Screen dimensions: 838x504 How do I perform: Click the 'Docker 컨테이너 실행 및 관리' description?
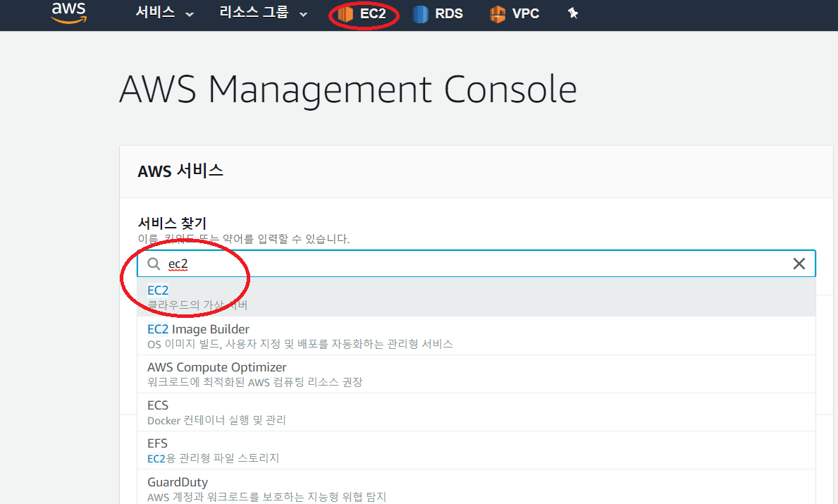(216, 420)
